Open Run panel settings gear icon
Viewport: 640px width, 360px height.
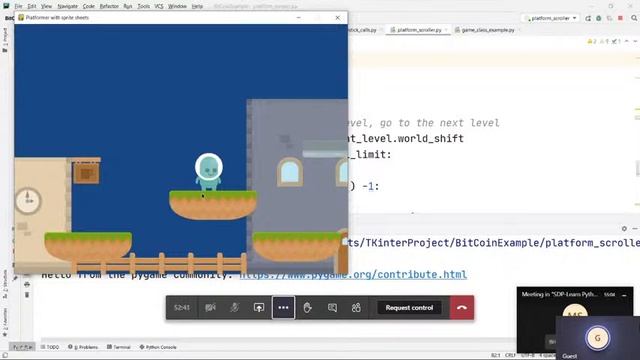[624, 229]
